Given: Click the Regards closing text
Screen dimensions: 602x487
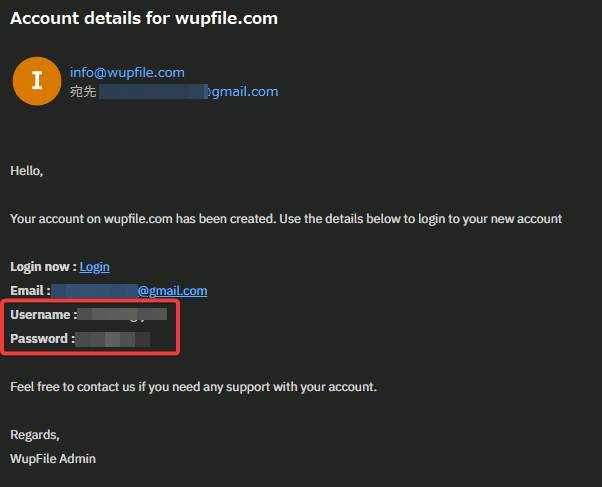Looking at the screenshot, I should [x=35, y=435].
